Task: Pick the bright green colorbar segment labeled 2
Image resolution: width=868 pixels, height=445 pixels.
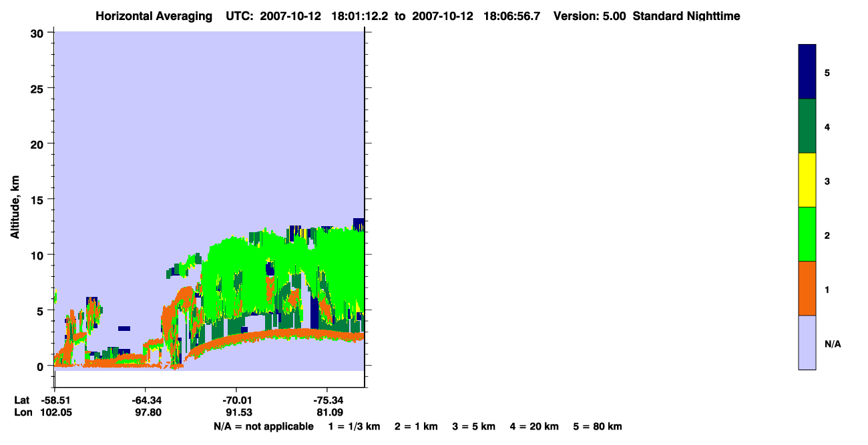Action: (807, 234)
